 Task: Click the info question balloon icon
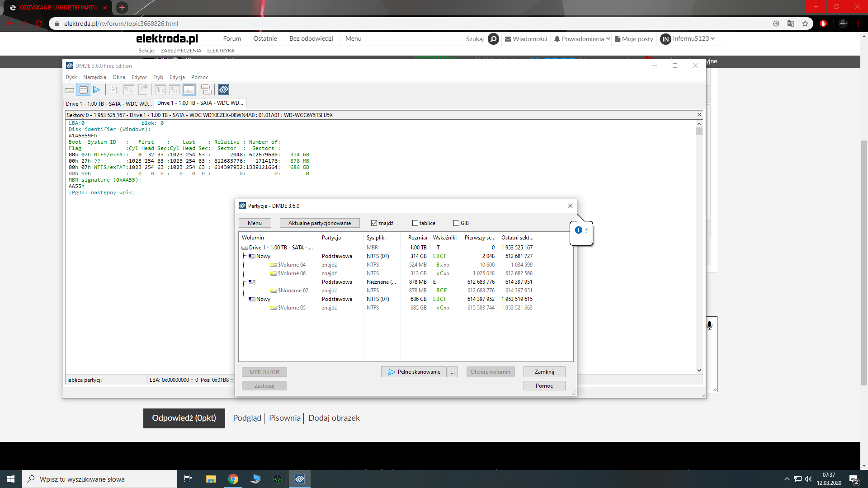pos(579,230)
